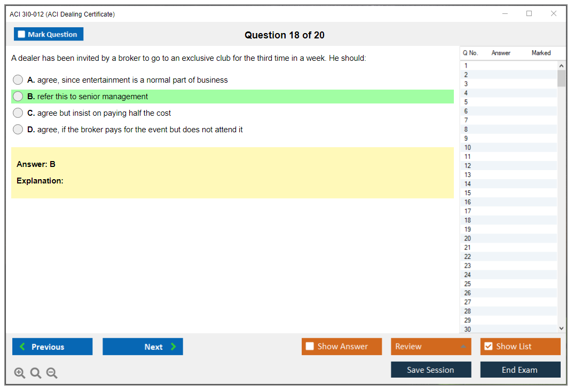574x392 pixels.
Task: Click the Save Session button
Action: tap(430, 370)
